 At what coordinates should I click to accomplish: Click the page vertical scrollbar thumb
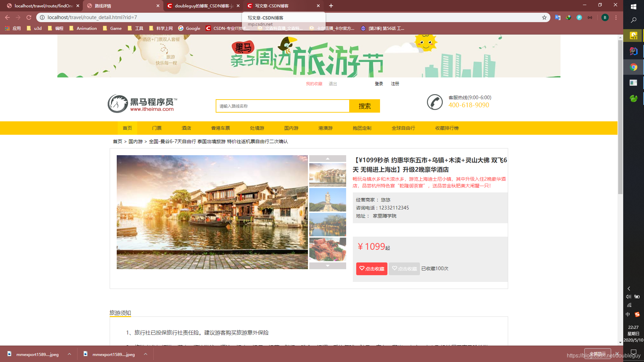pos(620,117)
